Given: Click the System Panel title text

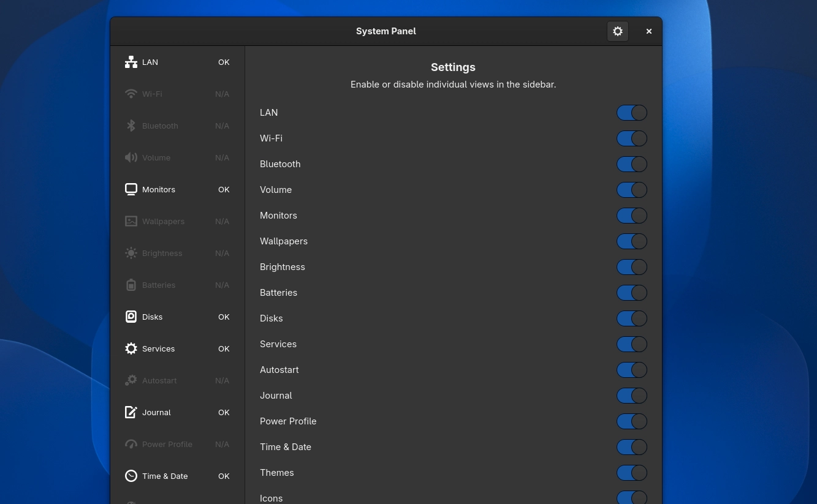Looking at the screenshot, I should pyautogui.click(x=386, y=31).
